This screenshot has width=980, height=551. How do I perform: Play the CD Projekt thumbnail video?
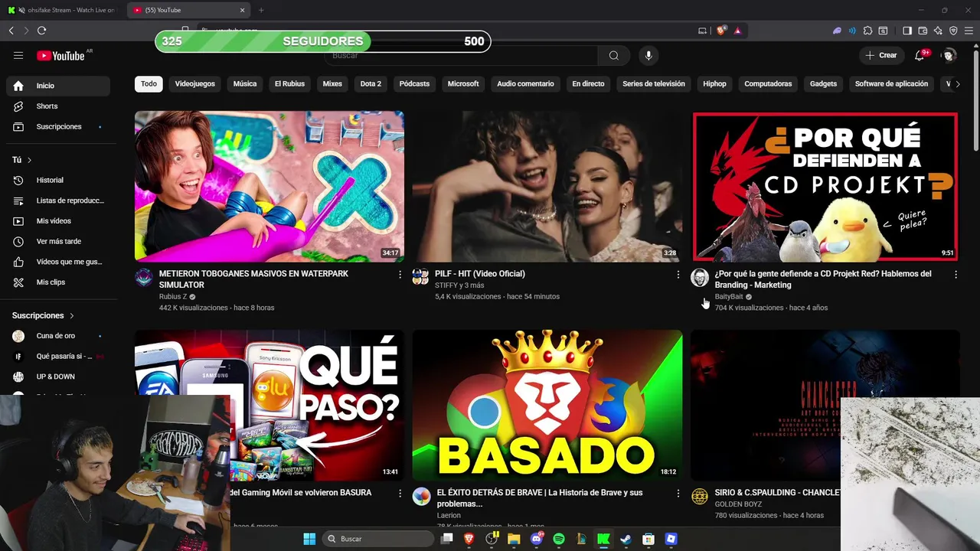(825, 187)
